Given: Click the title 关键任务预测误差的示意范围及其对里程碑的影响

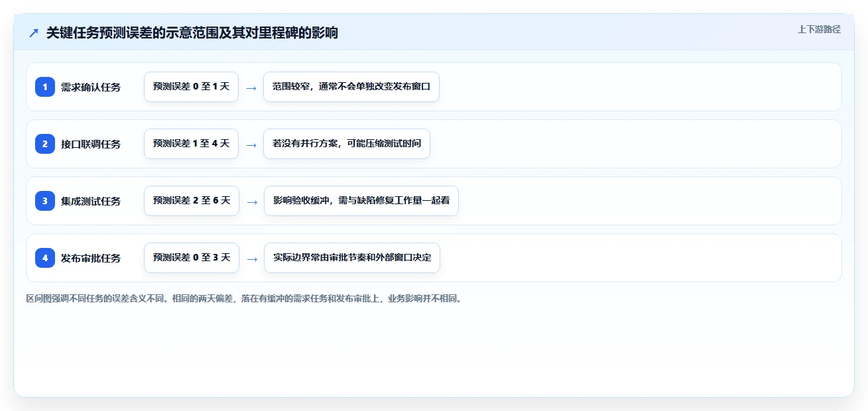Looking at the screenshot, I should tap(192, 33).
